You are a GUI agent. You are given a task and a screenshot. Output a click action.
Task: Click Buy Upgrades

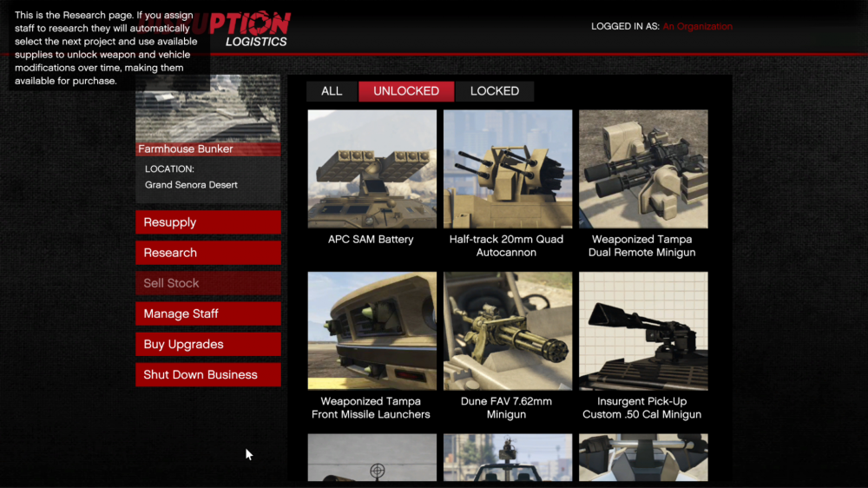point(208,344)
